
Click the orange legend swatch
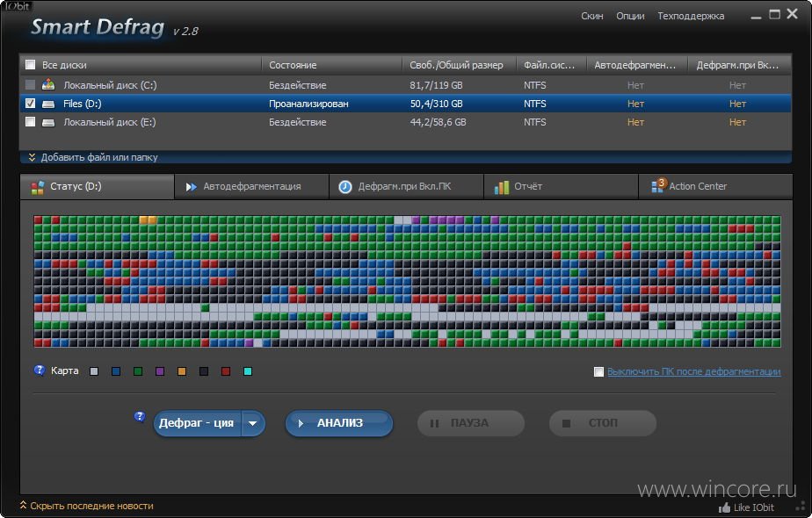pos(182,371)
